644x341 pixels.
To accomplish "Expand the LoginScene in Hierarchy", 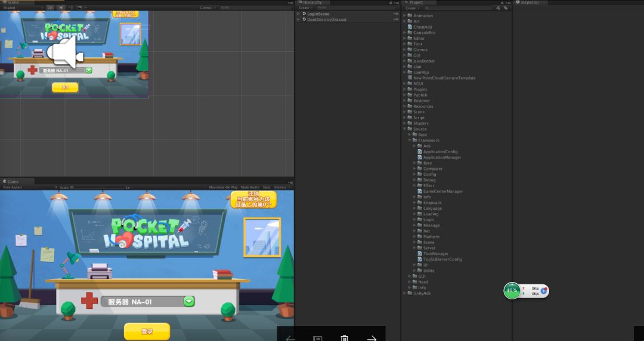I will click(299, 14).
